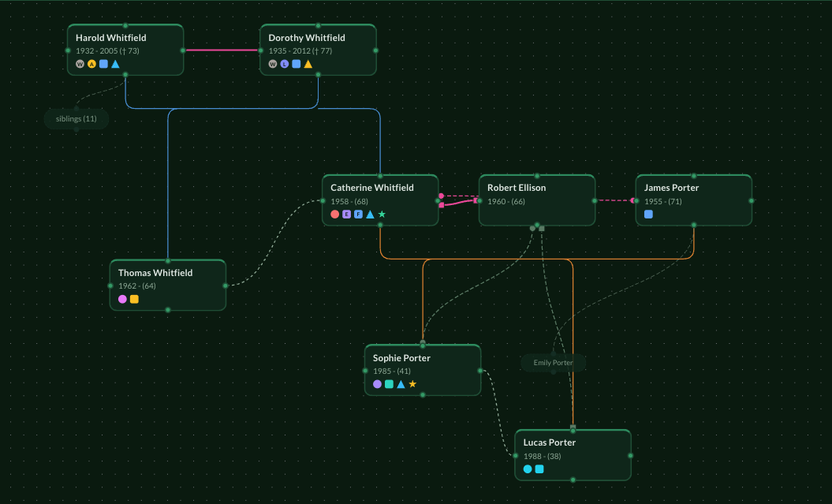Click the gold star tag on Sophie Porter
Viewport: 832px width, 504px height.
412,384
